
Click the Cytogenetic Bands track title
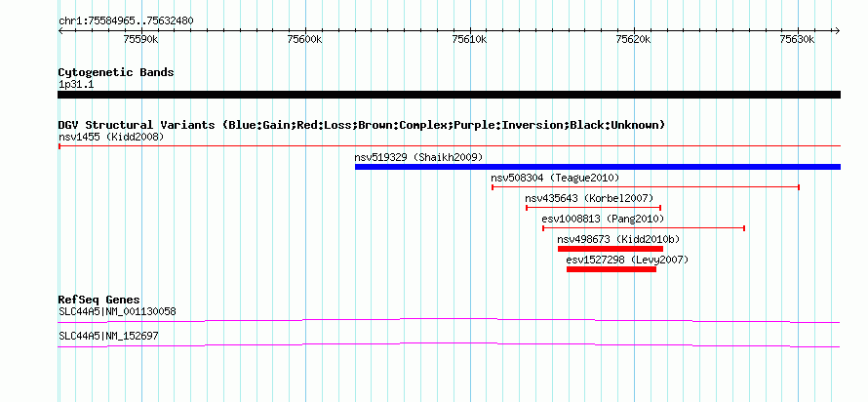(116, 72)
